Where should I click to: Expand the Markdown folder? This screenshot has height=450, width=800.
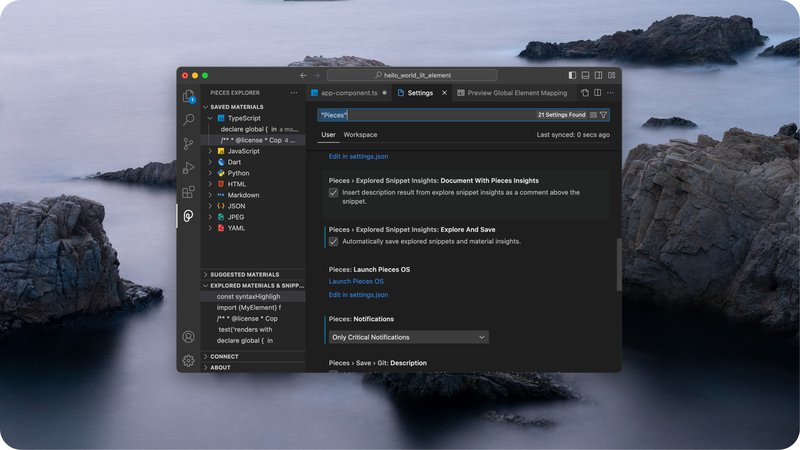[x=210, y=195]
